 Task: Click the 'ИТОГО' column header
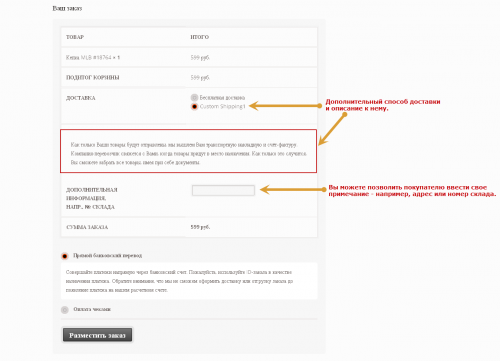(x=200, y=37)
